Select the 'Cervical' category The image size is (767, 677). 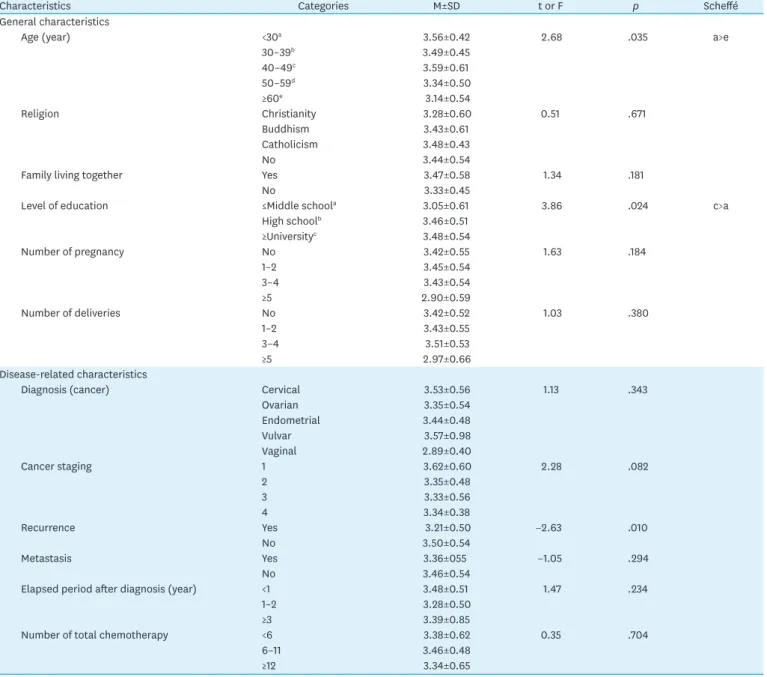(281, 390)
